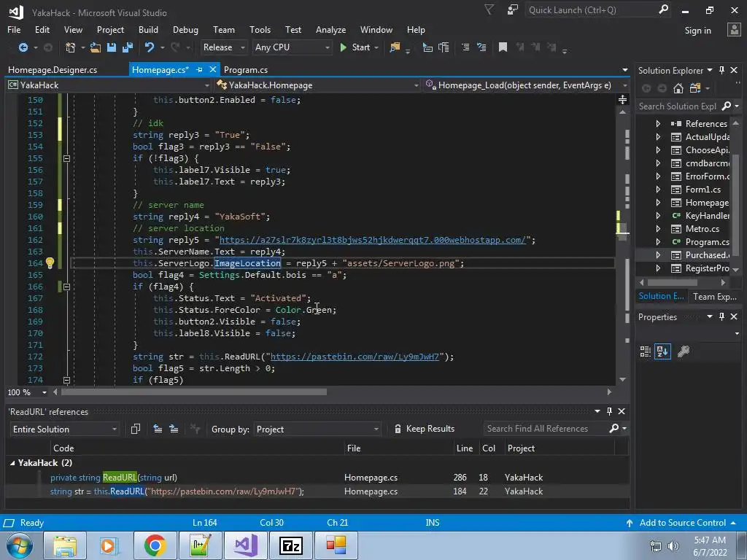Collapse the code block at line 166

[x=66, y=287]
